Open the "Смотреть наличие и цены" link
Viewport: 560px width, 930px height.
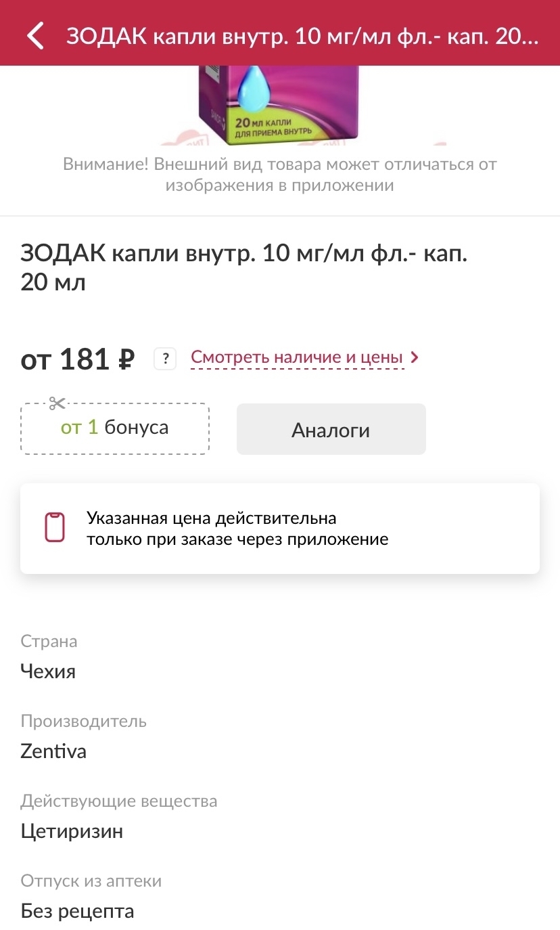[x=297, y=357]
